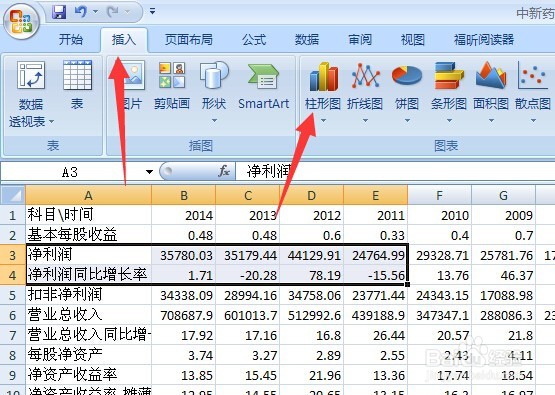Screen dimensions: 555x395
Task: Click the Name Box showing A3
Action: [x=71, y=172]
